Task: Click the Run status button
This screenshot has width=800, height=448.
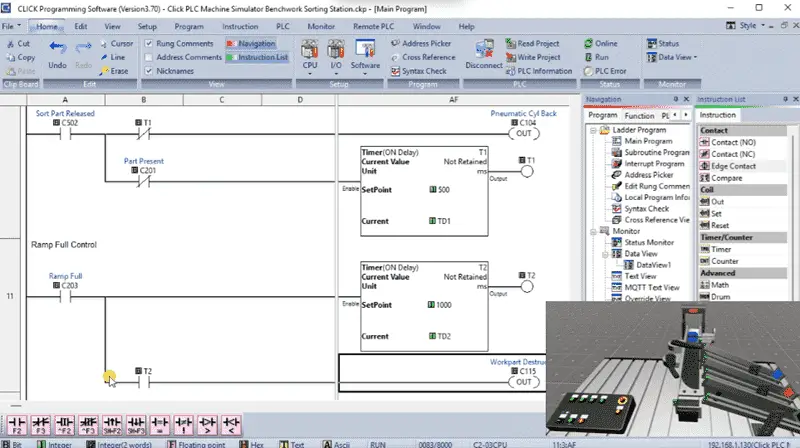Action: pyautogui.click(x=596, y=58)
